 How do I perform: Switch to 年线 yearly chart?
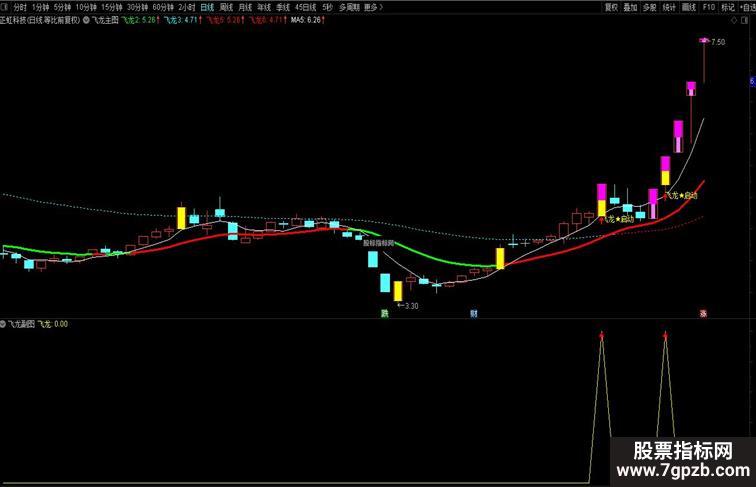pyautogui.click(x=264, y=7)
